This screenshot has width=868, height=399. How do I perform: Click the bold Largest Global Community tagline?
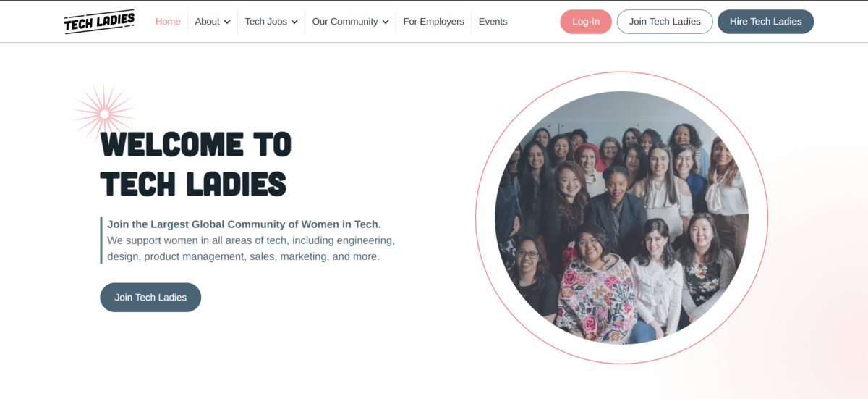coord(244,224)
